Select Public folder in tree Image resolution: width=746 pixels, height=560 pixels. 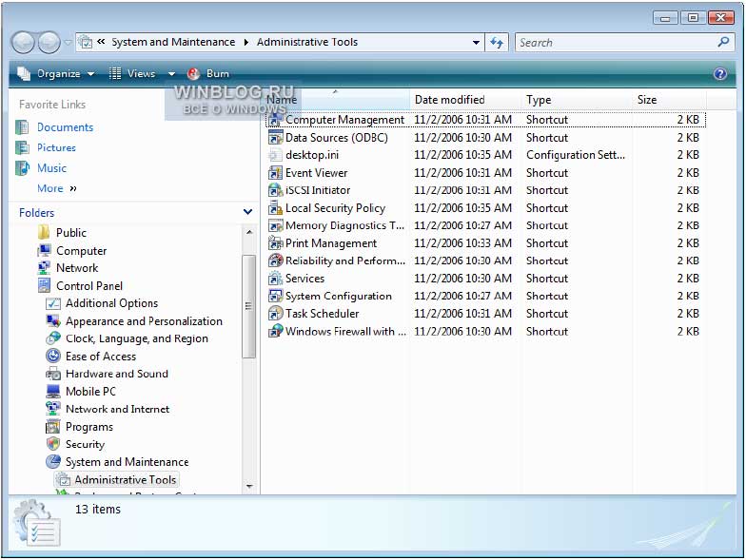pos(70,232)
